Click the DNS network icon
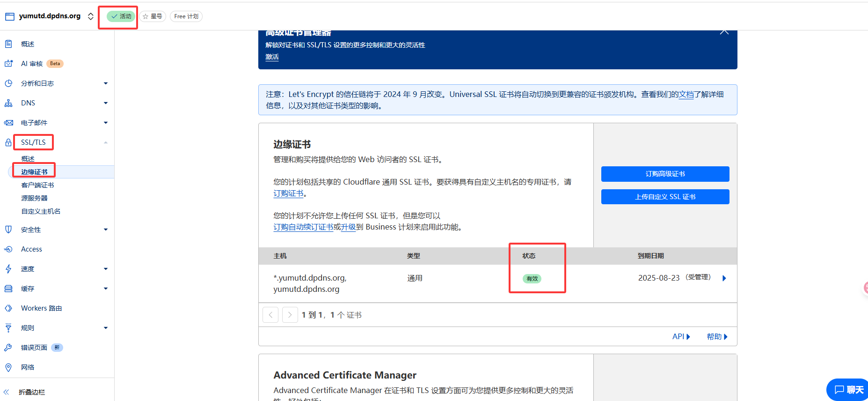The width and height of the screenshot is (868, 401). click(x=8, y=103)
